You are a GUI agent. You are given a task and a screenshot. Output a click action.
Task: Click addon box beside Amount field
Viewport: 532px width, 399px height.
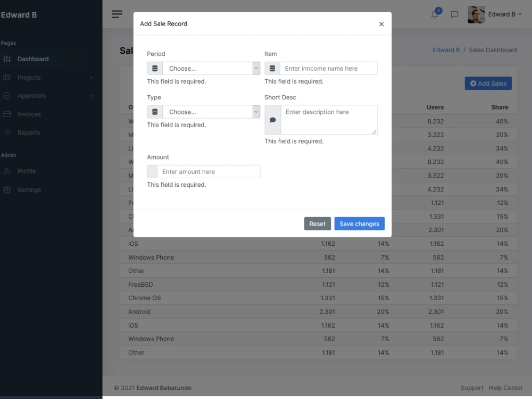[152, 172]
